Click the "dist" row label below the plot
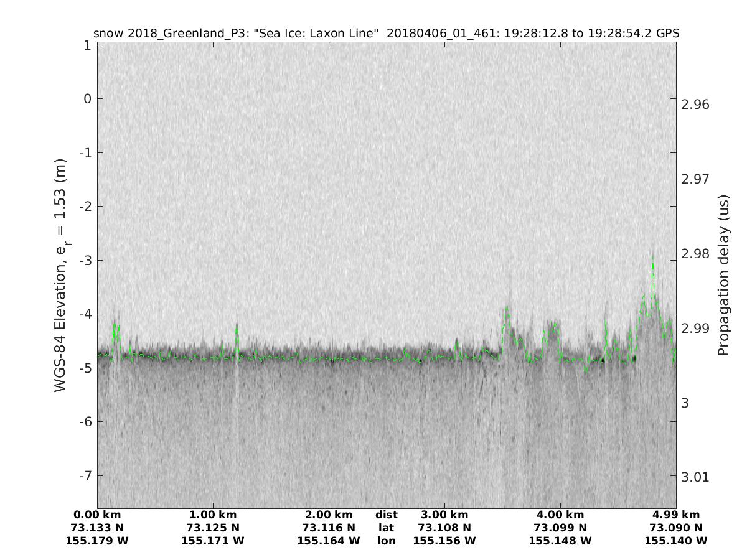 (x=387, y=515)
